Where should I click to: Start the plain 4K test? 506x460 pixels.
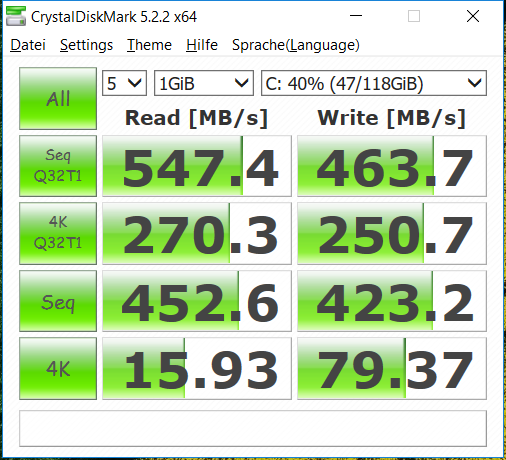click(x=58, y=368)
